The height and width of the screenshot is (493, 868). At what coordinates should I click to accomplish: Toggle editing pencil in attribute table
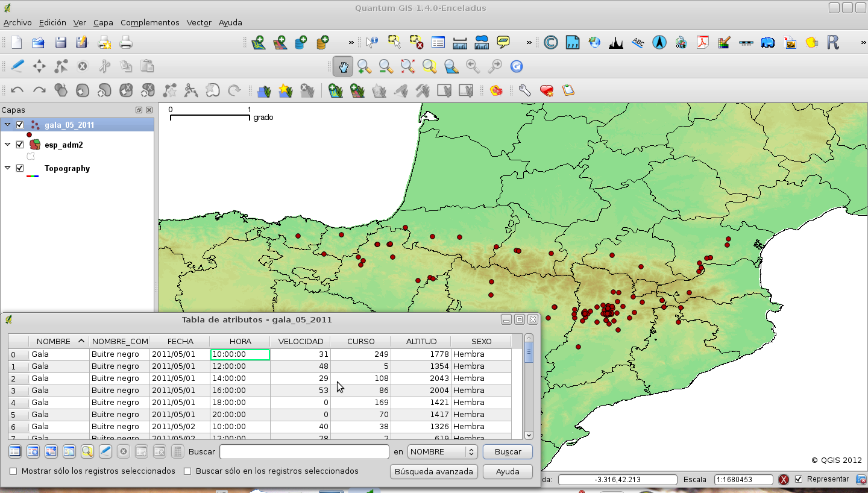[x=105, y=451]
